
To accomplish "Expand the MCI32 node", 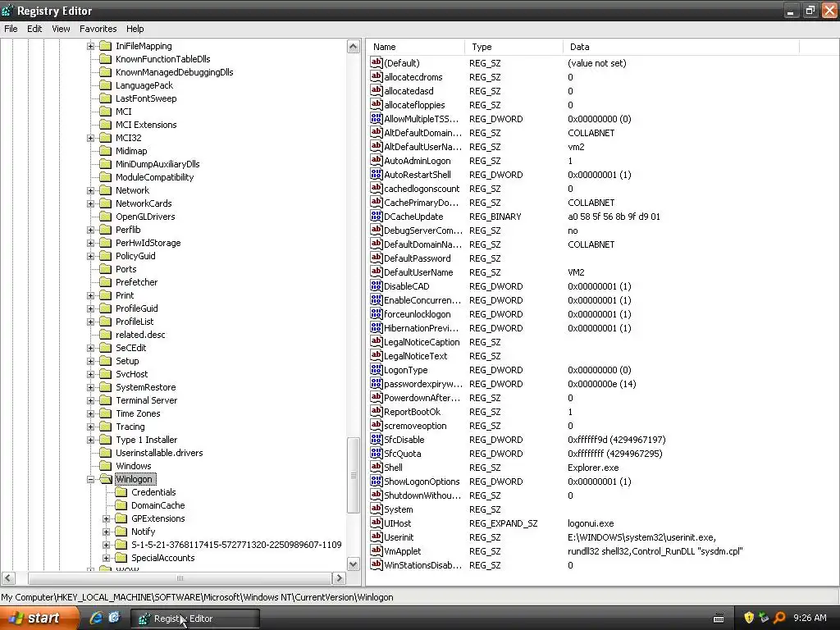I will point(90,138).
